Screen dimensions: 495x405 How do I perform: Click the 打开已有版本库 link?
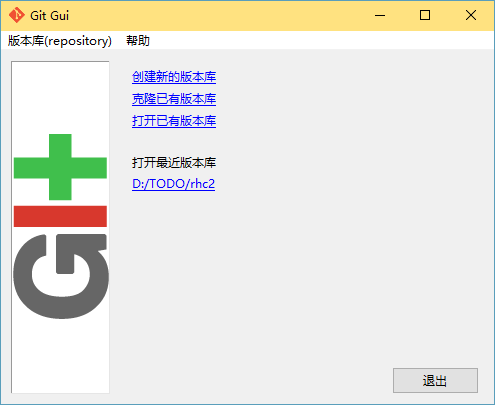[174, 121]
